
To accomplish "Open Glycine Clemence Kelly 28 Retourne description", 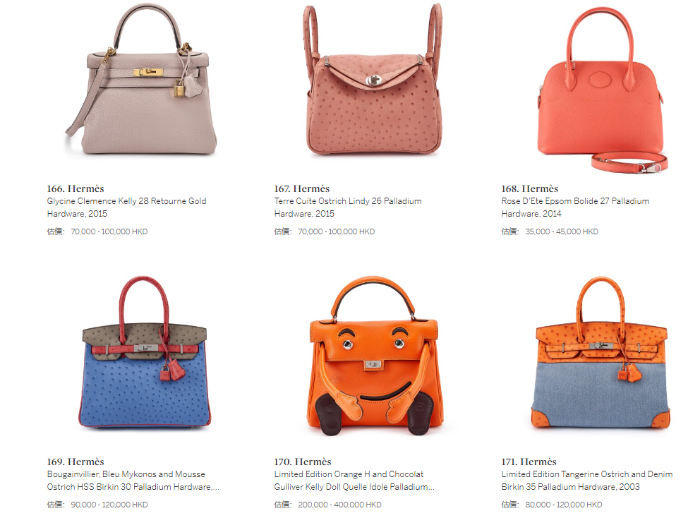I will pos(126,207).
